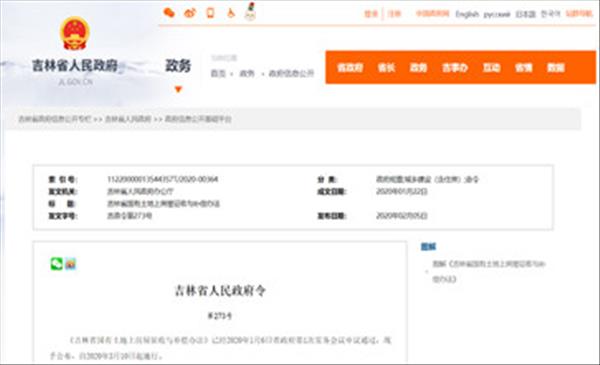Click the heading 吉林省人民政府令
Screen dimensions: 600x365
220,290
